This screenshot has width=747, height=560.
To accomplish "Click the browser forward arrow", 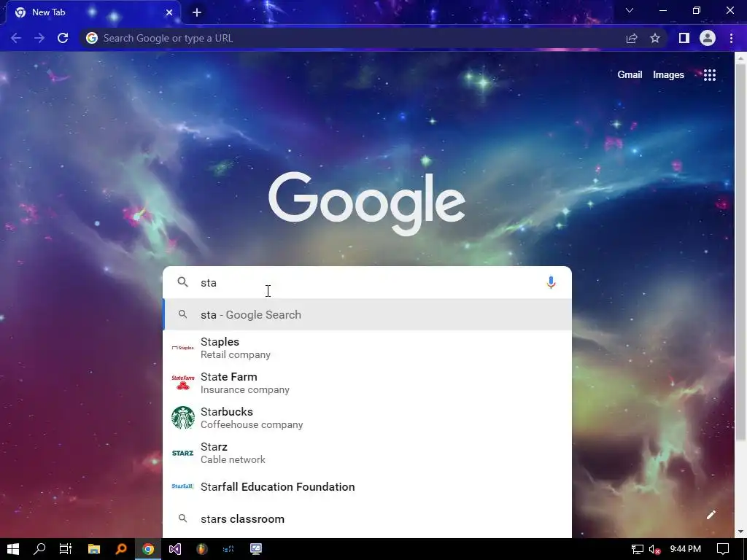I will pyautogui.click(x=39, y=38).
